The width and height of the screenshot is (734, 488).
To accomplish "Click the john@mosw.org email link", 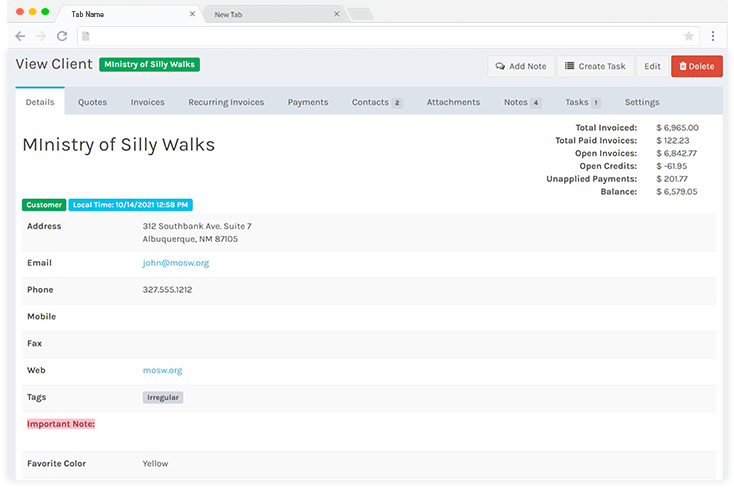I will (176, 263).
